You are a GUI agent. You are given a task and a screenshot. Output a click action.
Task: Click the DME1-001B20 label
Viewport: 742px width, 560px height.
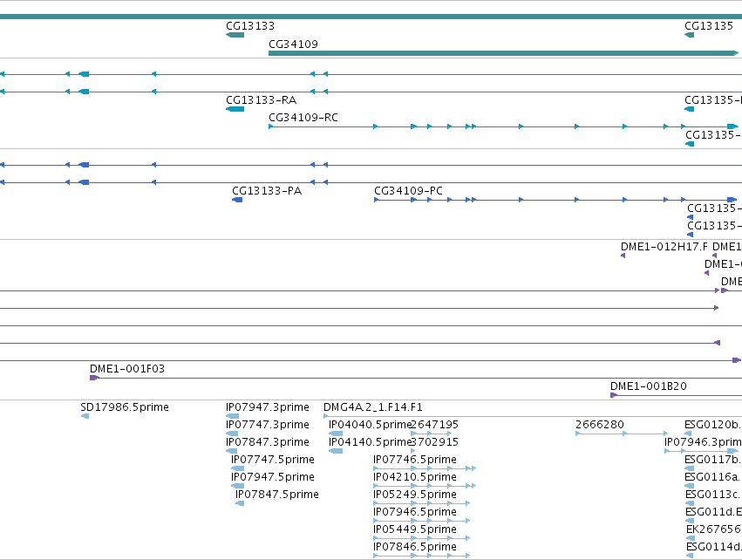(649, 386)
